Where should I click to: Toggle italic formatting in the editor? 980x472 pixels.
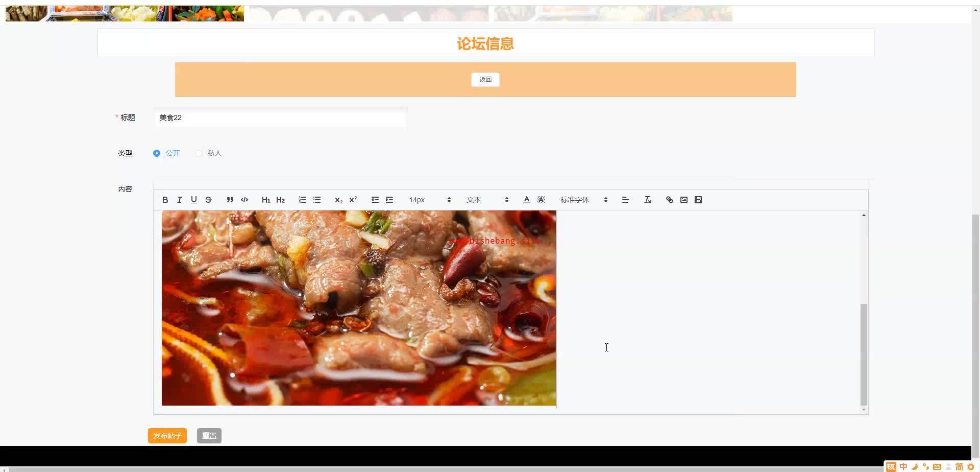(179, 200)
